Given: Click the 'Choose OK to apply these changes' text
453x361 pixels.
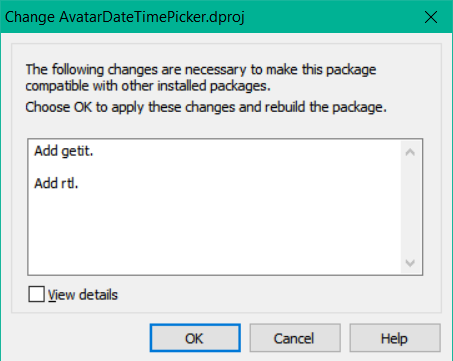Looking at the screenshot, I should [x=132, y=107].
